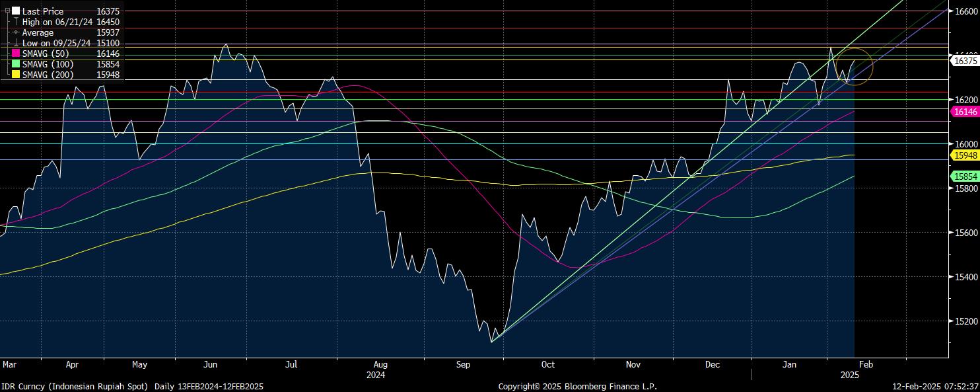Screen dimensions: 980x392
Task: Click the Last Price legend label text
Action: click(x=43, y=11)
